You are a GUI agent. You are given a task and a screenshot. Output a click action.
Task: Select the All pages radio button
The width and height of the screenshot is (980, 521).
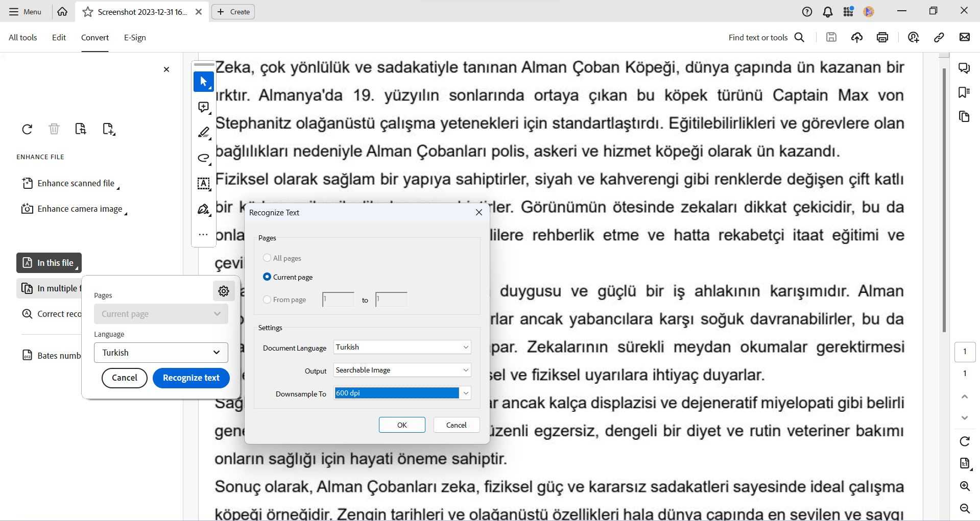(267, 258)
